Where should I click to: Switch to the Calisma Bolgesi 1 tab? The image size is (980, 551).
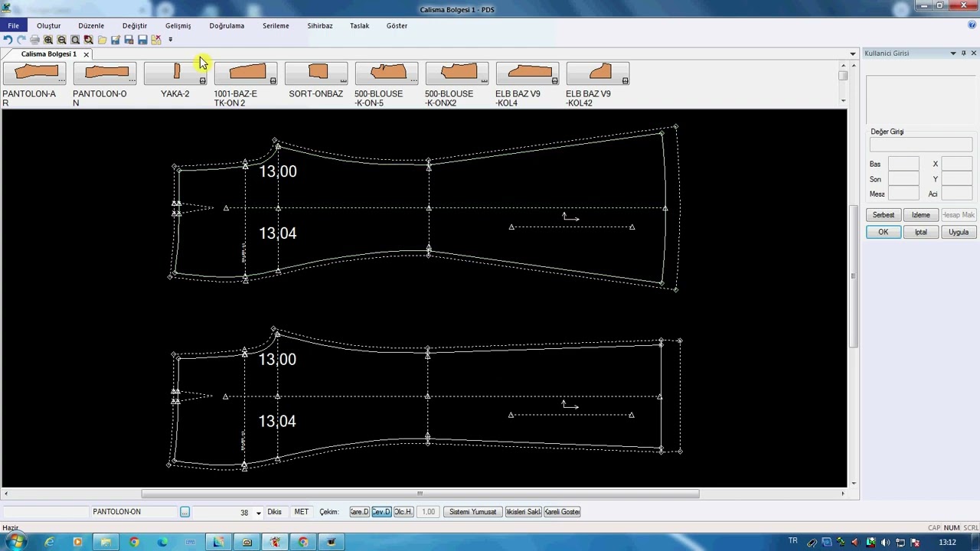click(48, 54)
